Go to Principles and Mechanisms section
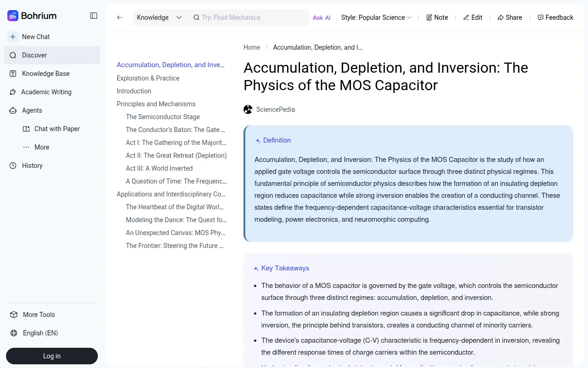588x368 pixels. pyautogui.click(x=156, y=104)
